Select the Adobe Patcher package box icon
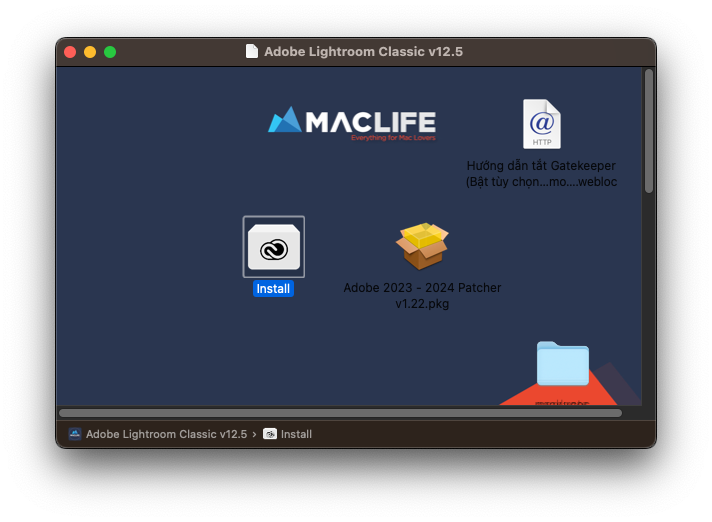712x522 pixels. [x=423, y=246]
